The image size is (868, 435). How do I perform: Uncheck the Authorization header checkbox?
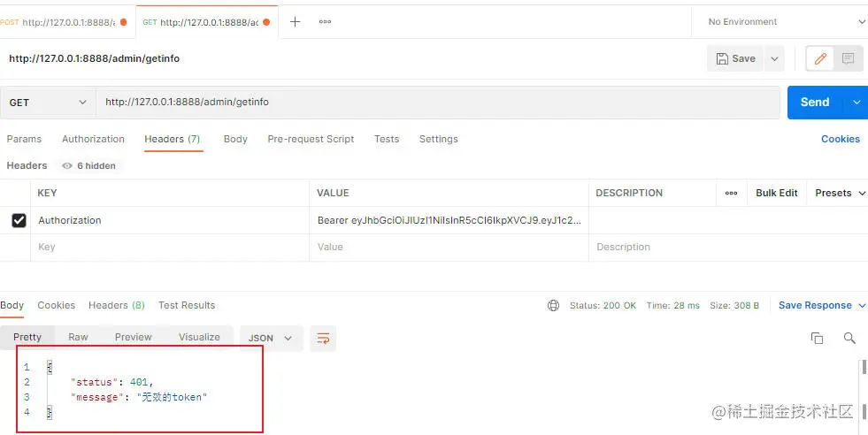(19, 221)
